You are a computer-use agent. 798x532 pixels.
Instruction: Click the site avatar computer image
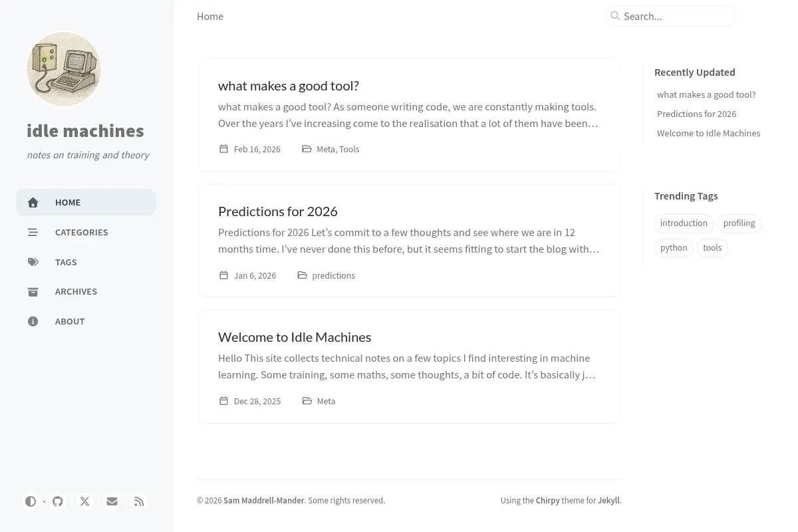click(x=64, y=69)
